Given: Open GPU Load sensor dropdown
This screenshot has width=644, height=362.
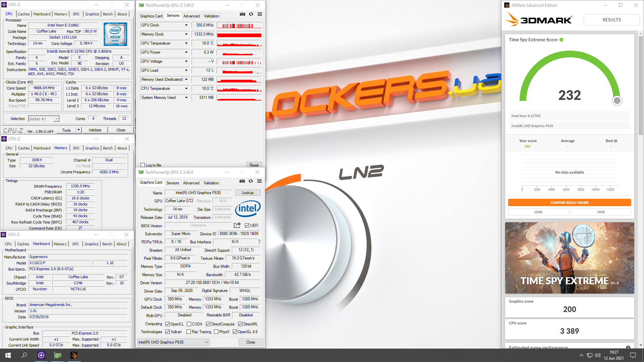Looking at the screenshot, I should pyautogui.click(x=186, y=70).
